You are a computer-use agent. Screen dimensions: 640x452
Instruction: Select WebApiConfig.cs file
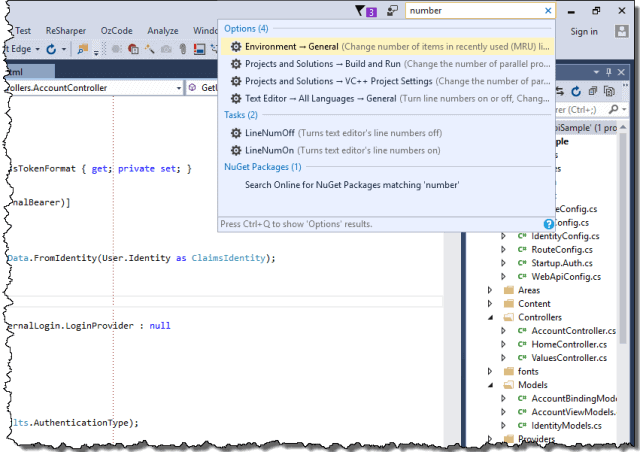[566, 276]
